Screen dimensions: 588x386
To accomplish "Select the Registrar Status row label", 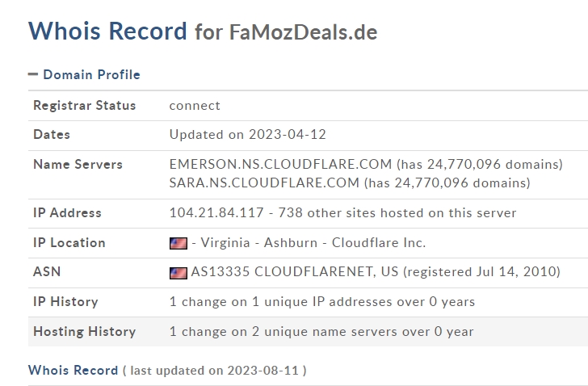I will (x=84, y=105).
